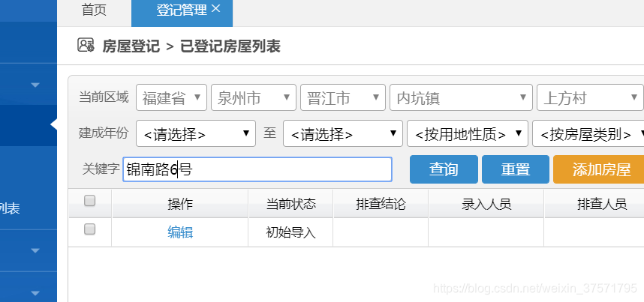Click 已登记房屋列表 in the breadcrumb
The height and width of the screenshot is (302, 644).
point(230,46)
